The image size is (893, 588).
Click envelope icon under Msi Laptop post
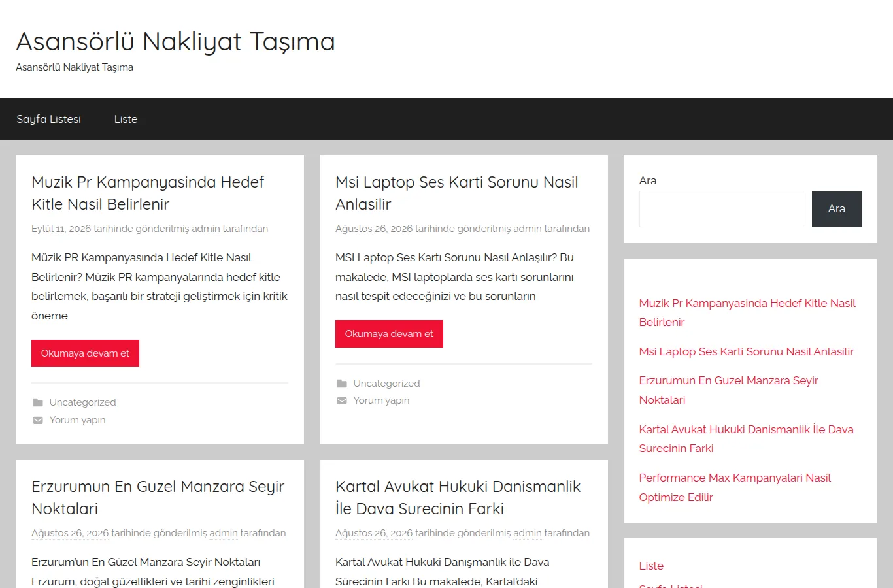[x=342, y=400]
